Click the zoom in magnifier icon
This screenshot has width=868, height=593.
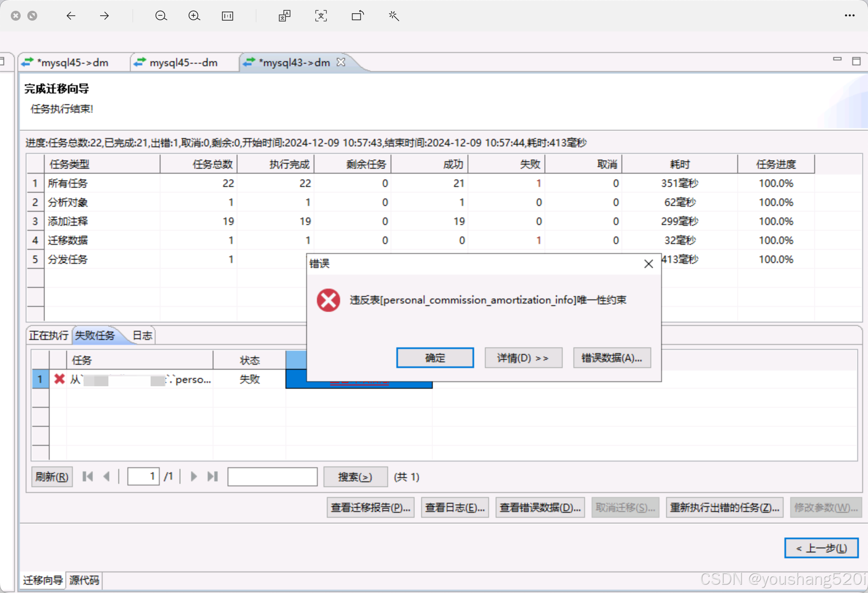point(194,16)
